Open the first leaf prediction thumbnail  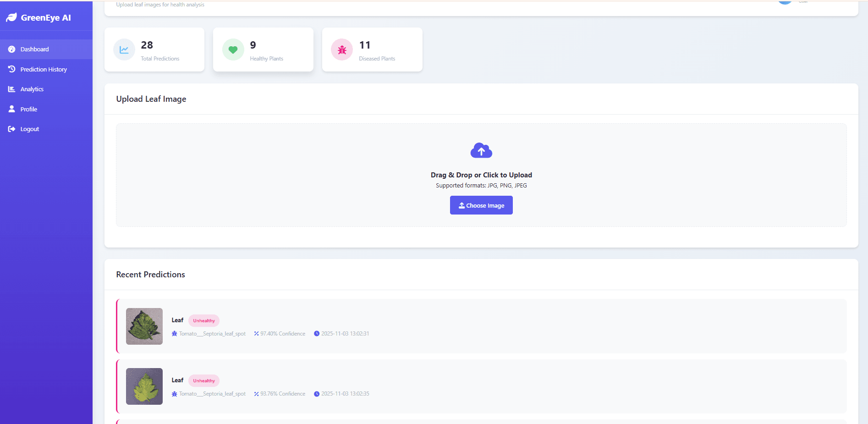pyautogui.click(x=144, y=326)
